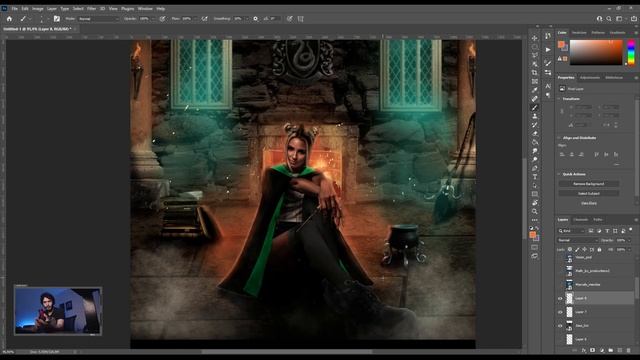Open the brush Mode dropdown

pos(98,19)
